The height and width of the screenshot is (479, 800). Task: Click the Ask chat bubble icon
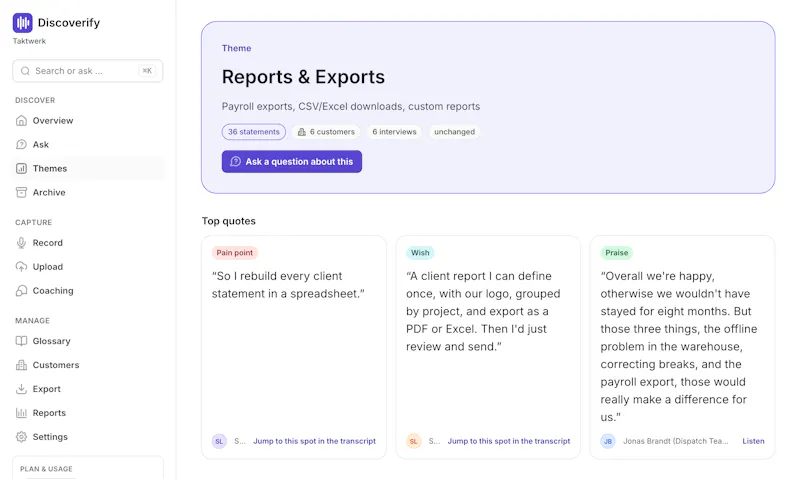pyautogui.click(x=21, y=144)
